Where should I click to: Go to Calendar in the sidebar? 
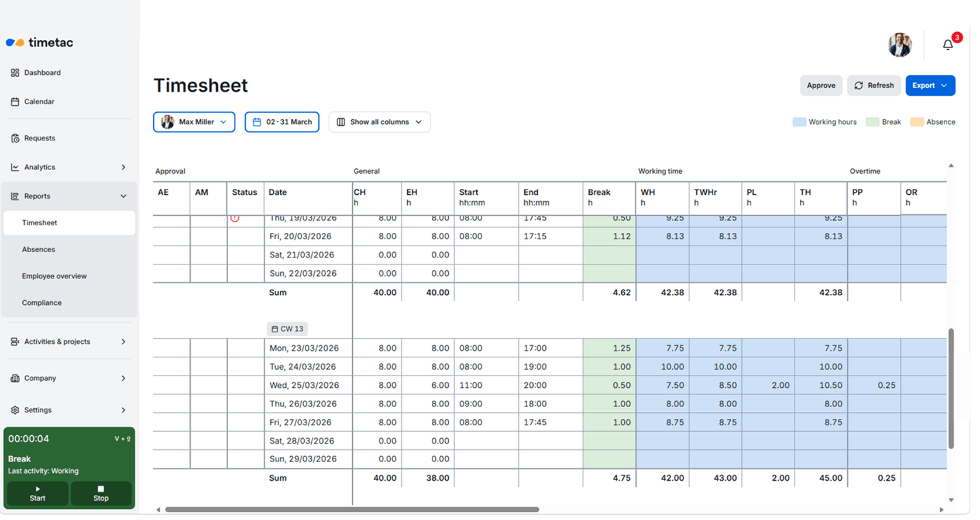(x=39, y=102)
